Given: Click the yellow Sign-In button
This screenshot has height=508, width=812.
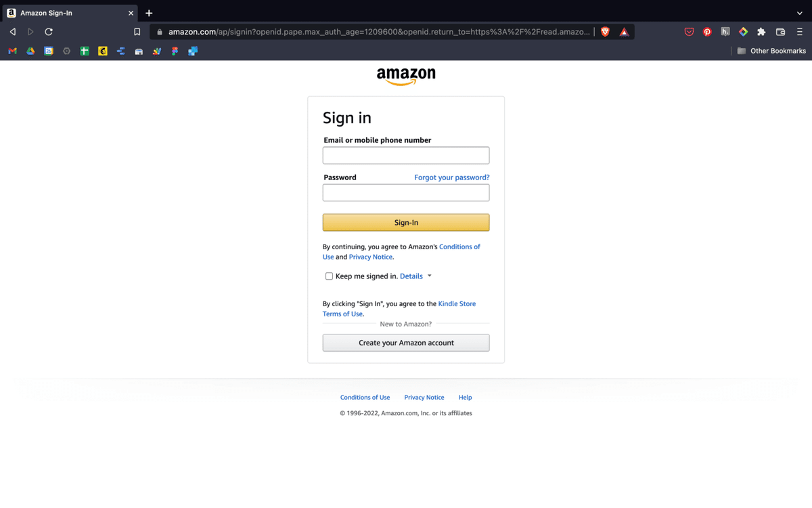Looking at the screenshot, I should [x=406, y=222].
